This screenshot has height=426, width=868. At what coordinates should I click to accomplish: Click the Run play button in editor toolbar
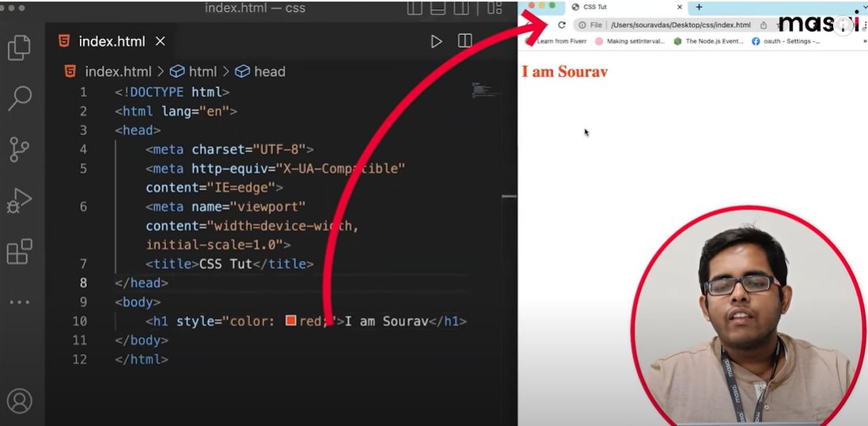(436, 41)
